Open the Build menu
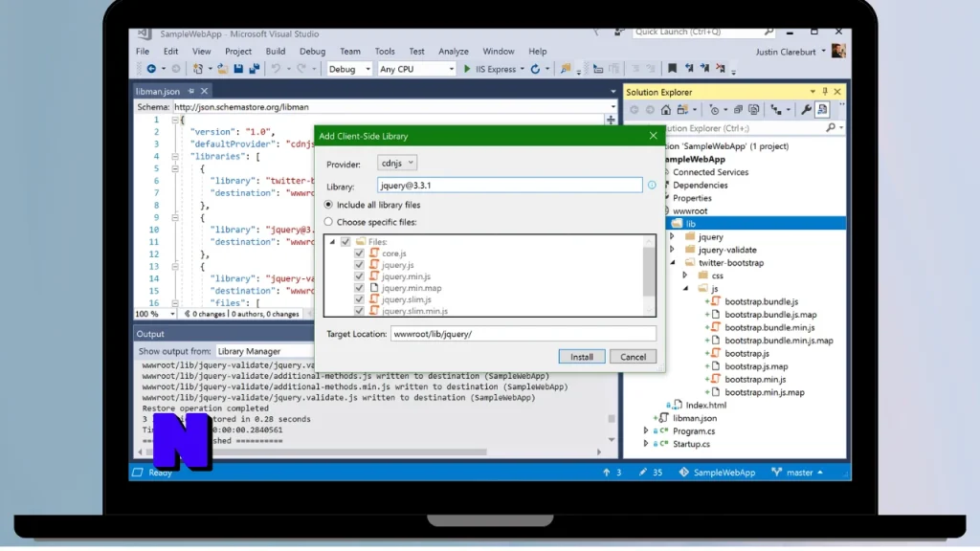 tap(275, 52)
